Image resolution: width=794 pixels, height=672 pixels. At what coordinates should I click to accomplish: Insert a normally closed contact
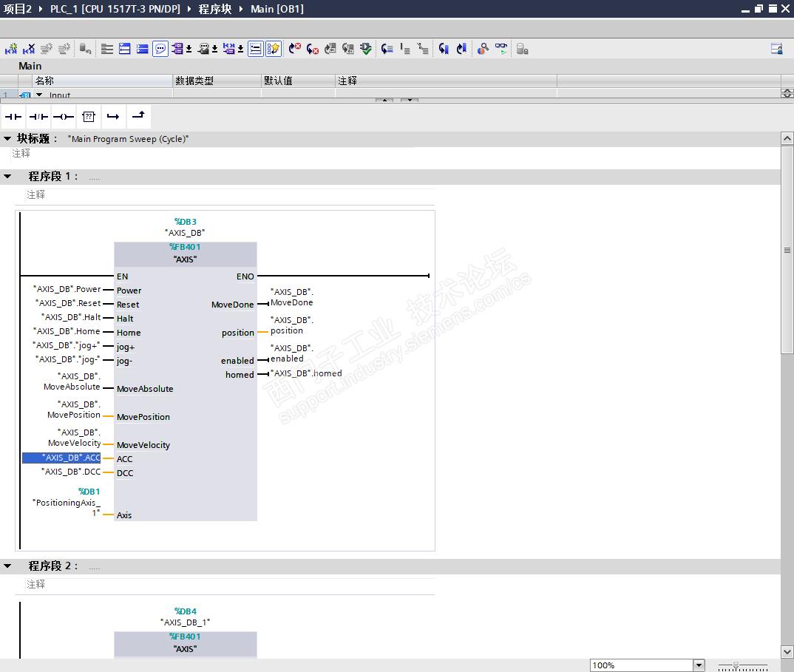[38, 117]
